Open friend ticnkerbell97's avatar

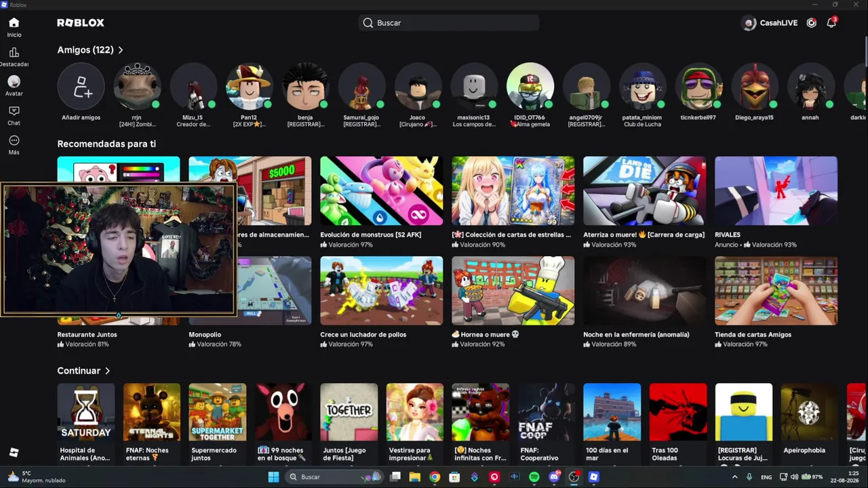click(x=698, y=87)
